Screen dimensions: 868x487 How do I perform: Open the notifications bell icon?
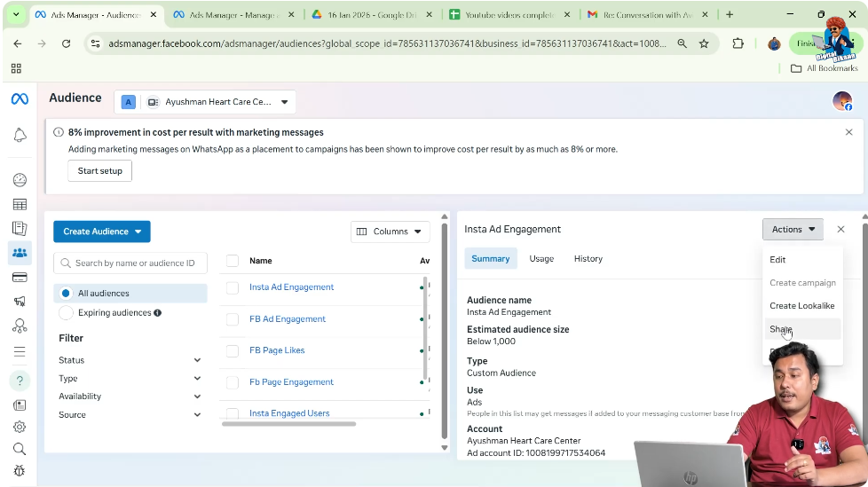click(20, 135)
